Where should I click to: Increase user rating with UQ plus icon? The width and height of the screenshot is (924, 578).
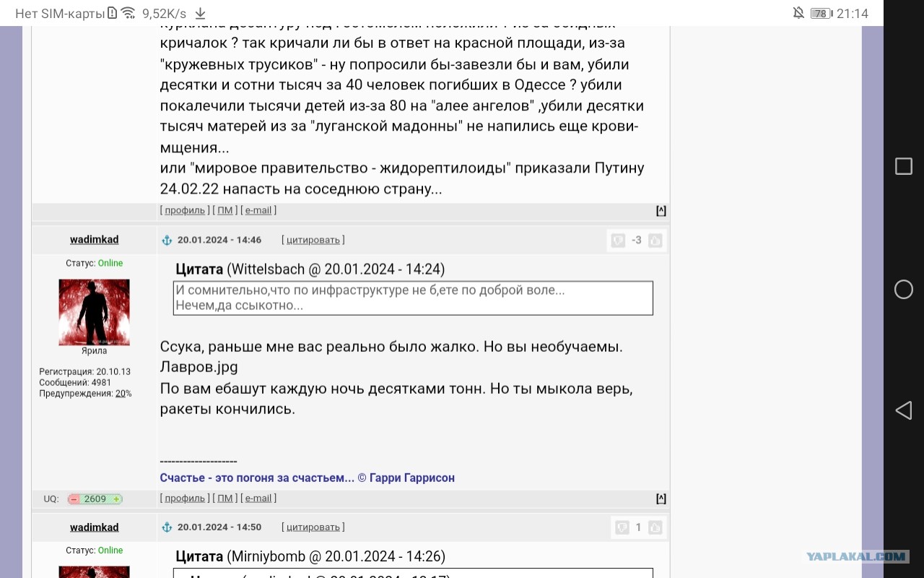pos(117,499)
